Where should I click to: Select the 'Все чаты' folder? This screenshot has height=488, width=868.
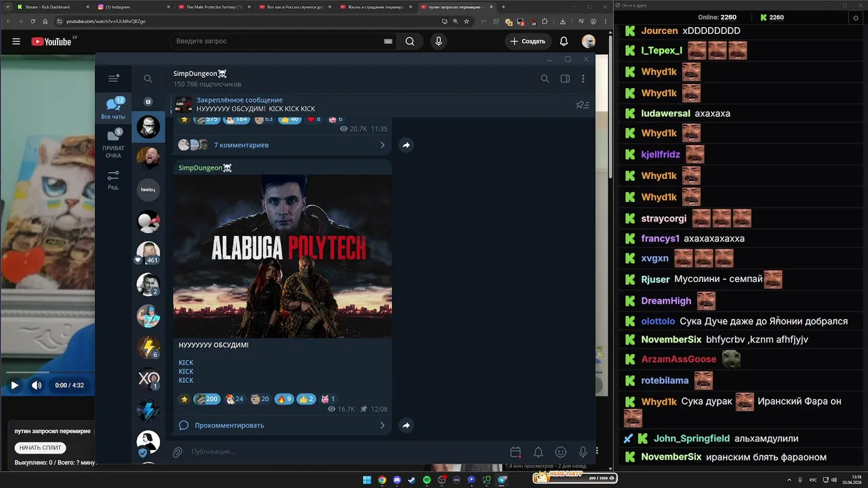point(113,108)
